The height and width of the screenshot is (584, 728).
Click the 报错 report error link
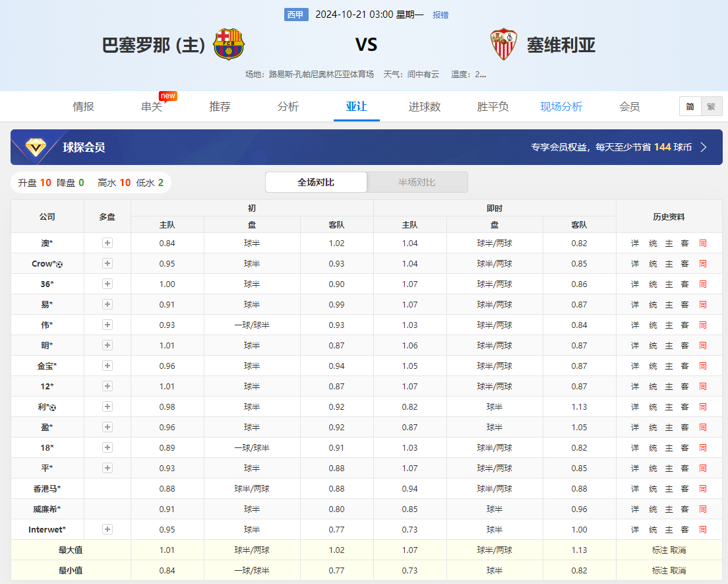point(440,15)
